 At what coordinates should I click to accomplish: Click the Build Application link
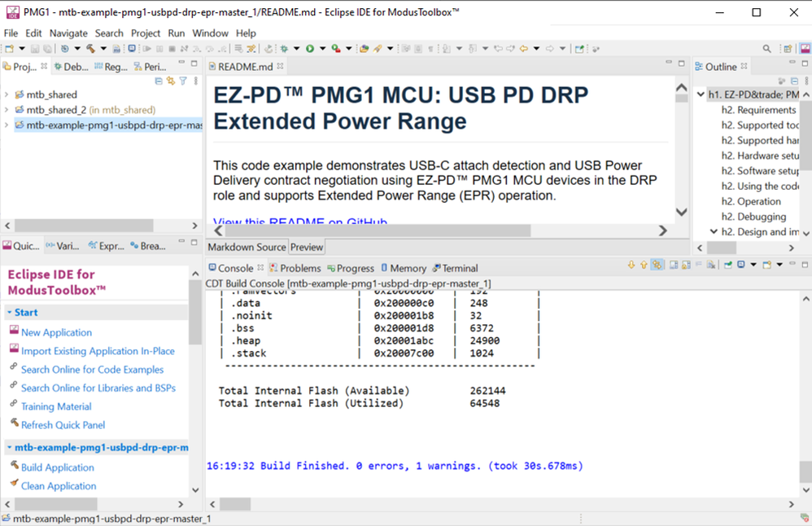58,467
